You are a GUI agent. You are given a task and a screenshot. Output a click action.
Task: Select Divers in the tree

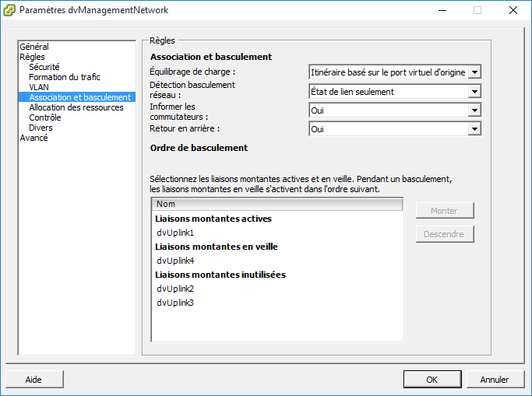[41, 128]
